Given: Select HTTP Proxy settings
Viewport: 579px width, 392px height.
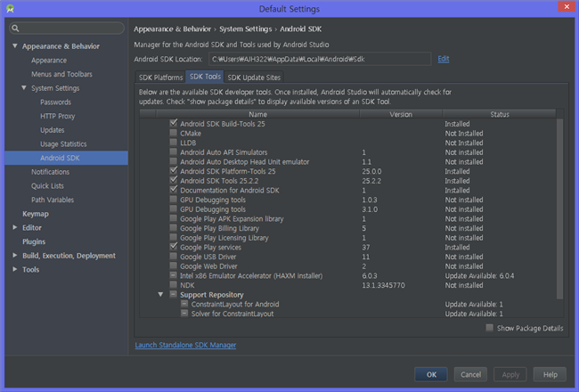Looking at the screenshot, I should [x=57, y=116].
